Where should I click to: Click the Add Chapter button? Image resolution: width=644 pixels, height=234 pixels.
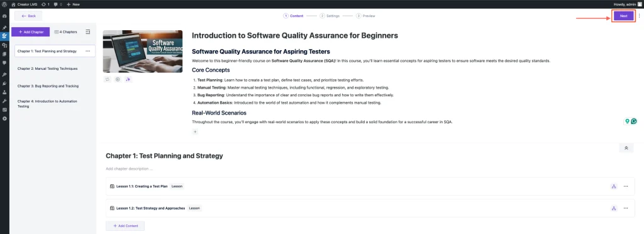pyautogui.click(x=31, y=31)
